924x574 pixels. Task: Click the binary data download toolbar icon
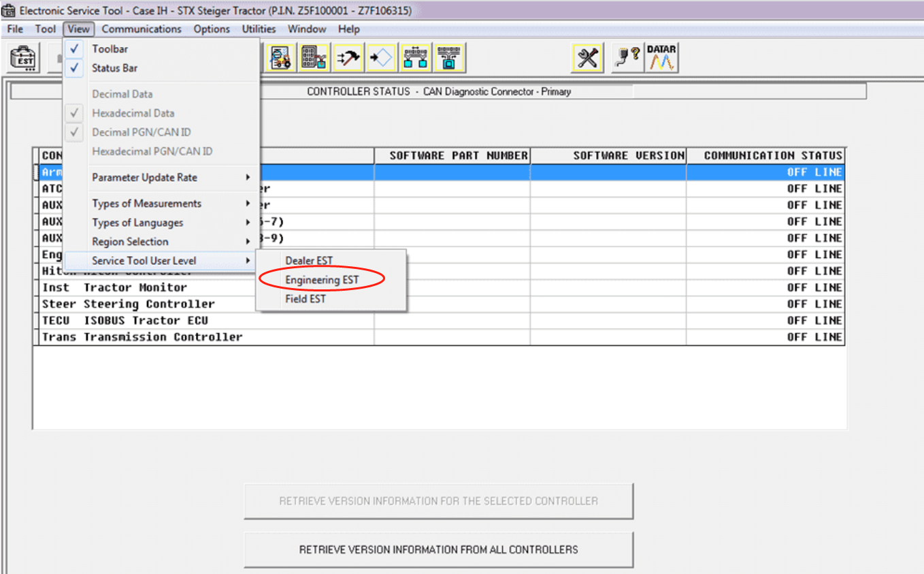(450, 58)
